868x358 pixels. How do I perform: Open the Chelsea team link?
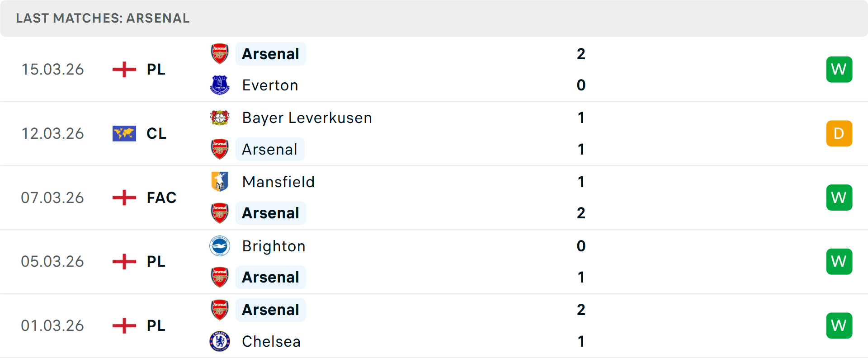[271, 341]
